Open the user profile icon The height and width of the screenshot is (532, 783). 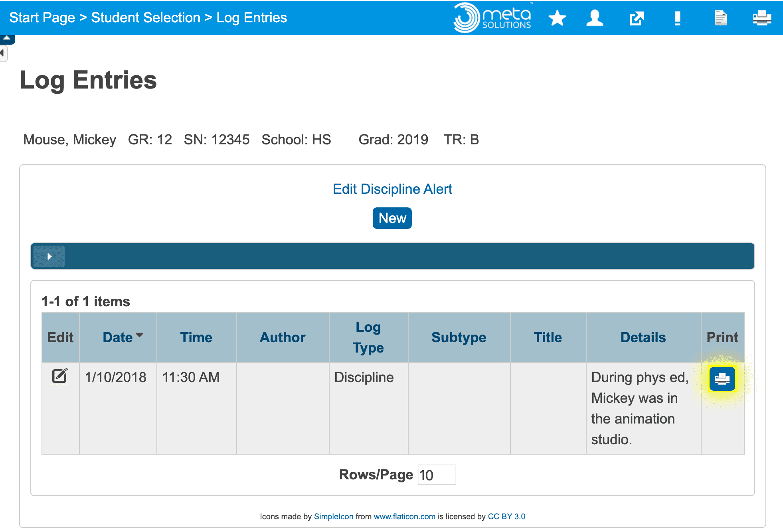tap(595, 18)
